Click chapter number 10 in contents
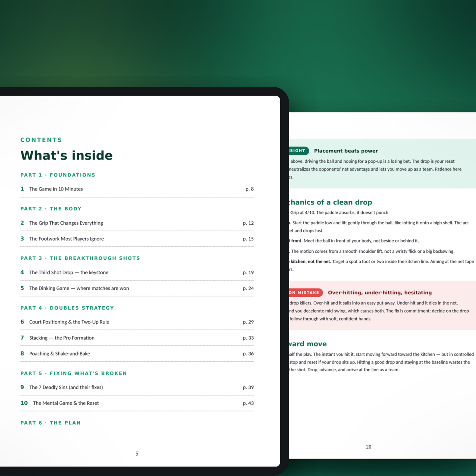 tap(24, 403)
